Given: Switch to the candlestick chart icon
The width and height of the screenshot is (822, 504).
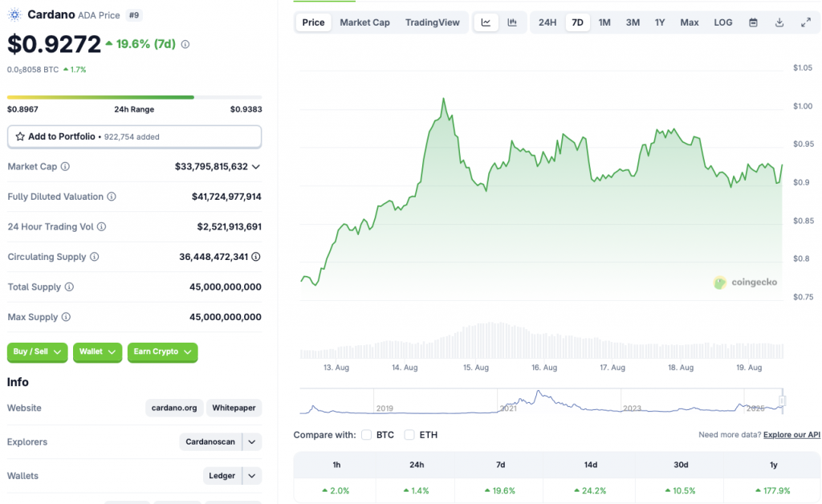Looking at the screenshot, I should point(512,22).
